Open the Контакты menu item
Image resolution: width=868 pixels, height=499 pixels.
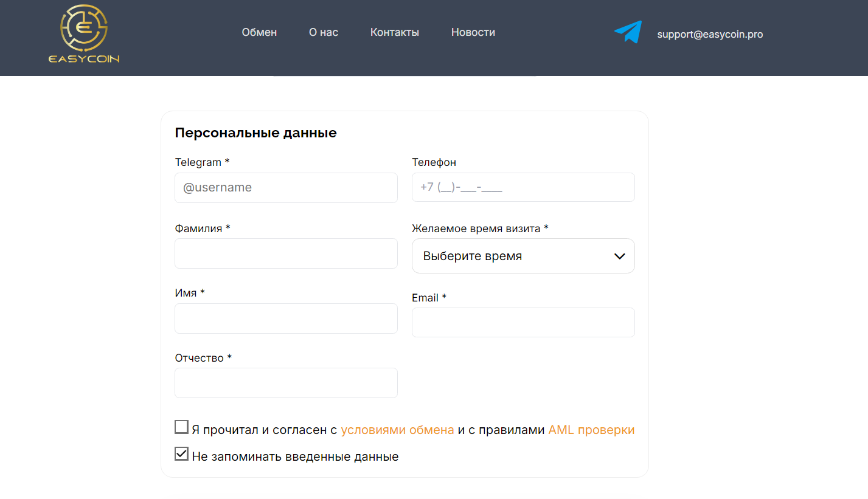[395, 32]
